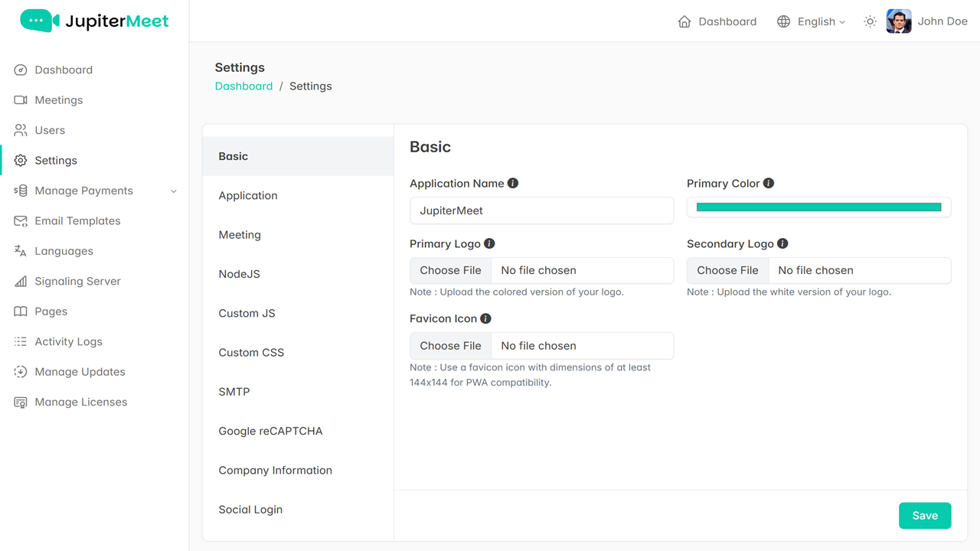Click the Signaling Server bars icon

point(21,282)
